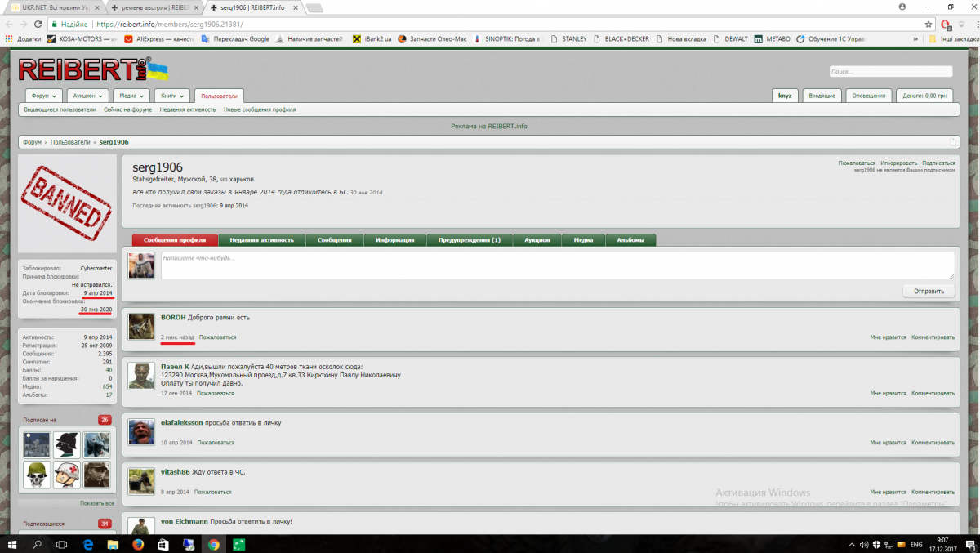Click Комментировать on BOROH's message
The image size is (980, 553).
pyautogui.click(x=933, y=337)
